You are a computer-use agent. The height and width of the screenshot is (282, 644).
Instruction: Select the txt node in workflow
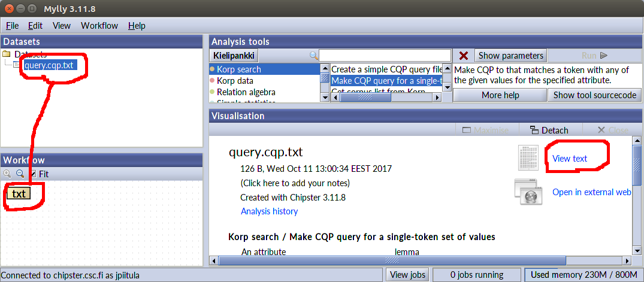coord(19,193)
